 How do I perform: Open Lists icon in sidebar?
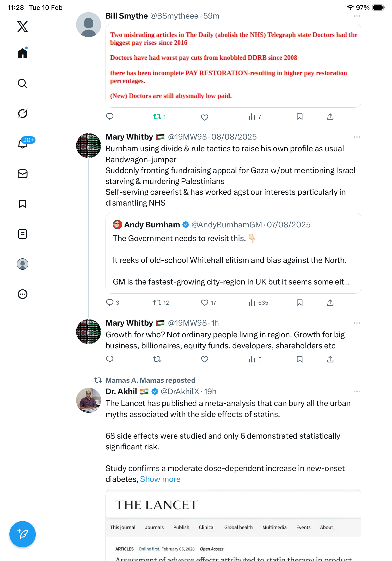coord(23,234)
